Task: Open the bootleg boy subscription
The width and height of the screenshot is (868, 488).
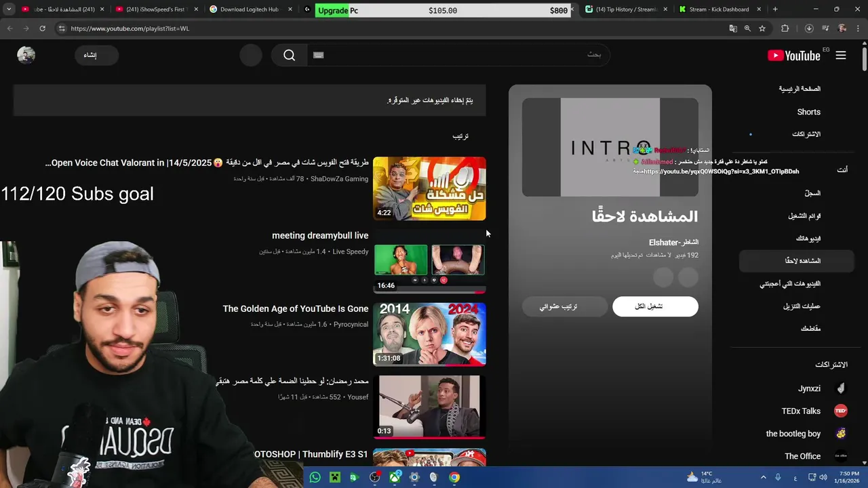Action: pyautogui.click(x=794, y=434)
